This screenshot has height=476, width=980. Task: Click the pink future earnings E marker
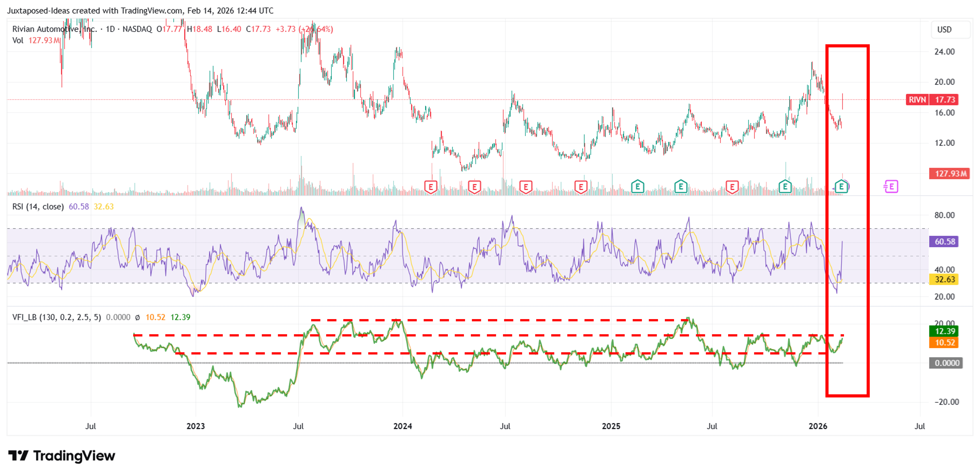pyautogui.click(x=891, y=186)
